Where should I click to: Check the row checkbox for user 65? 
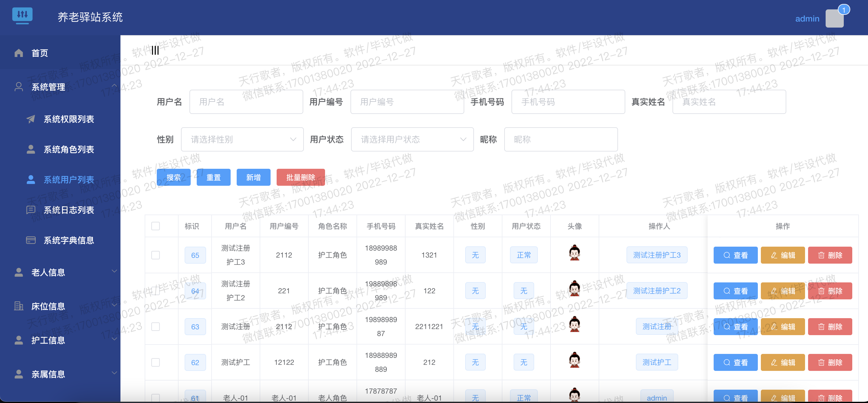[155, 255]
